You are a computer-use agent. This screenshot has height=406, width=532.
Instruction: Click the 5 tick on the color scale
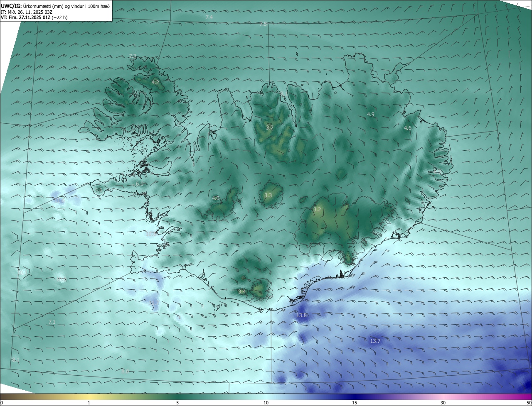tap(177, 403)
